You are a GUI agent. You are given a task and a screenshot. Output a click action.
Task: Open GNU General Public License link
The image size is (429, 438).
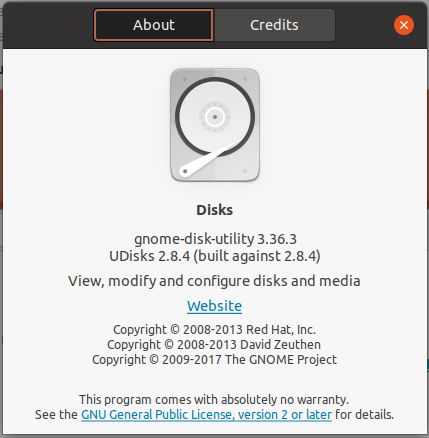pos(206,415)
